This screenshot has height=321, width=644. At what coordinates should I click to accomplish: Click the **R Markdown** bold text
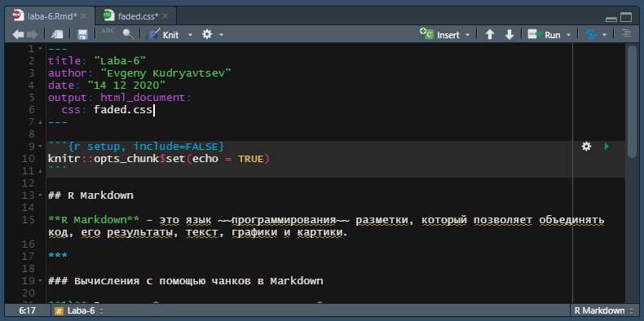click(x=94, y=220)
